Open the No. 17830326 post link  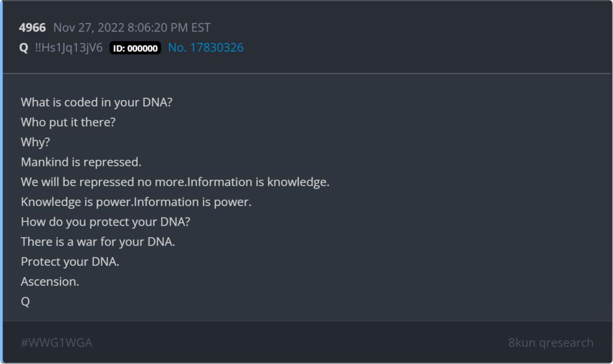[x=205, y=48]
